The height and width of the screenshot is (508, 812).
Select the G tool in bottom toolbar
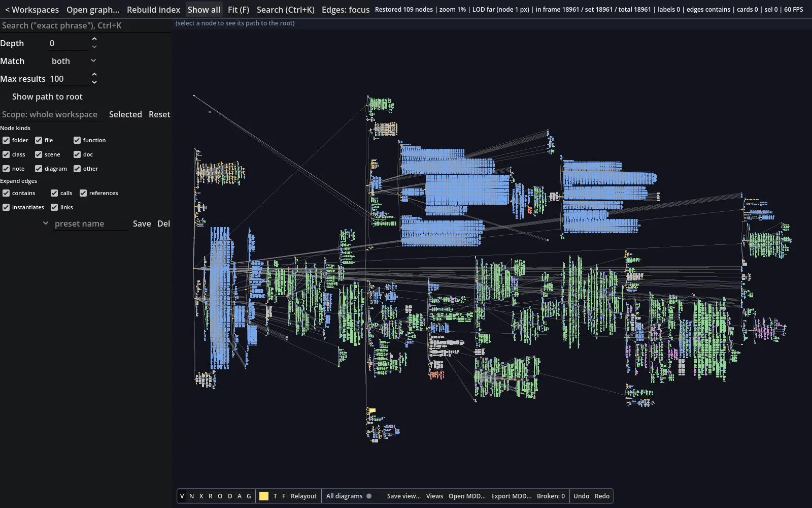click(x=249, y=496)
